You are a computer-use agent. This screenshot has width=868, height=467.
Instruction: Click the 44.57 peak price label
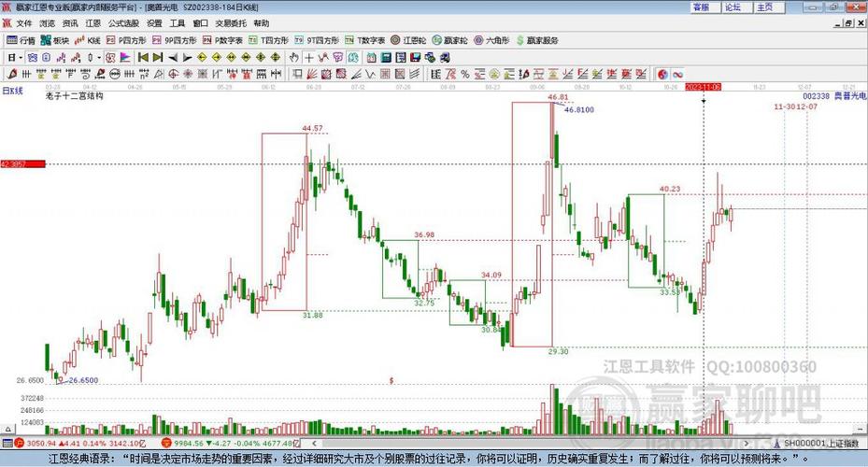312,128
